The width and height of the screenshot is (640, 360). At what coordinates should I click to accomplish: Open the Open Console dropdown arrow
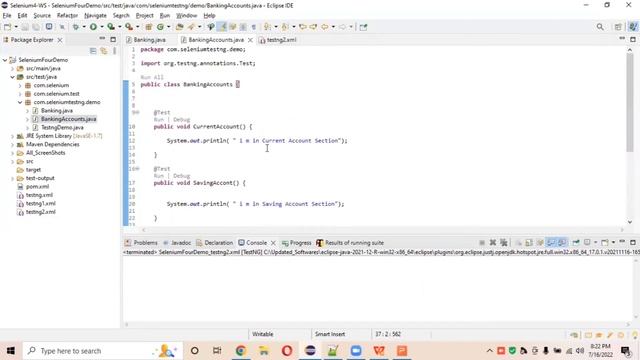[613, 242]
